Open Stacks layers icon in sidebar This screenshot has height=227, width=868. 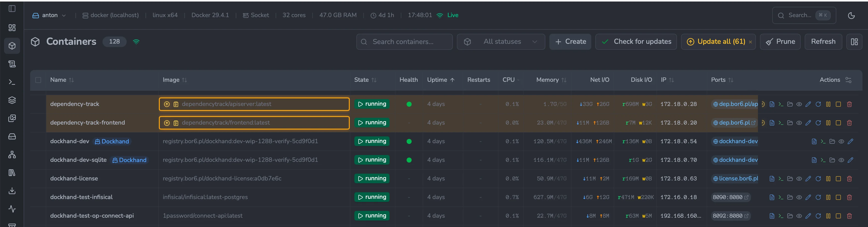pyautogui.click(x=12, y=100)
